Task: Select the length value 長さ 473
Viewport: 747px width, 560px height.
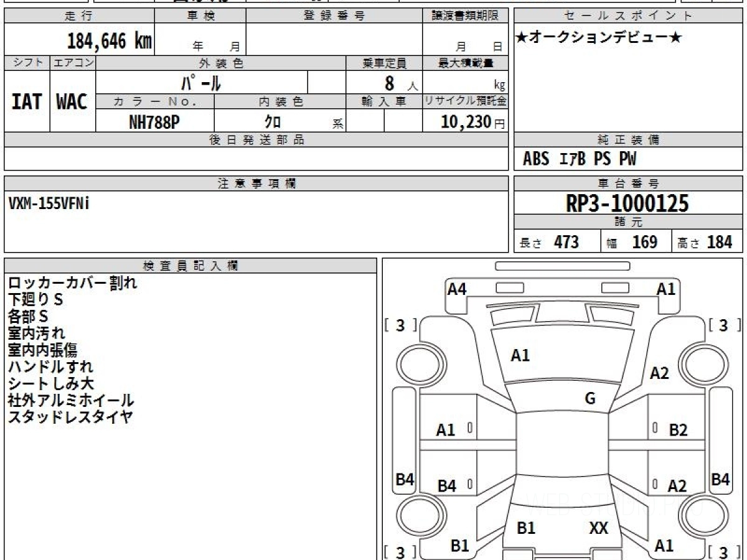Action: pyautogui.click(x=550, y=242)
